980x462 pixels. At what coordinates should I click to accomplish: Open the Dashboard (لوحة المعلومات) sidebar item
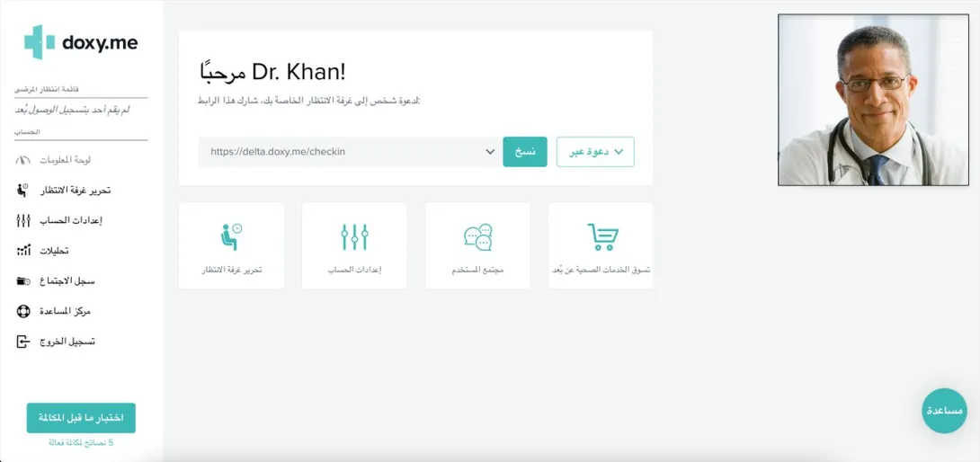(64, 160)
